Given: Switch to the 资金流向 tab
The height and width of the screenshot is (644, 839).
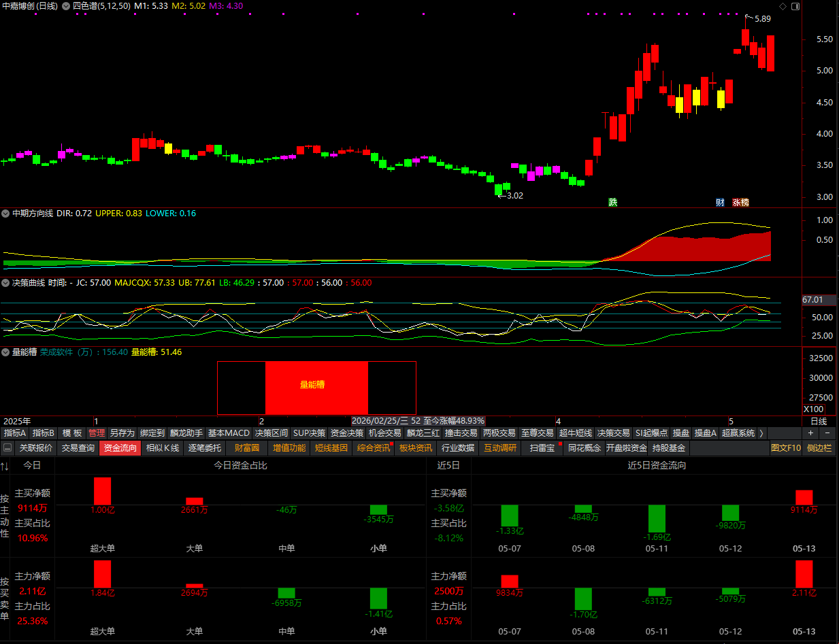Looking at the screenshot, I should [120, 448].
